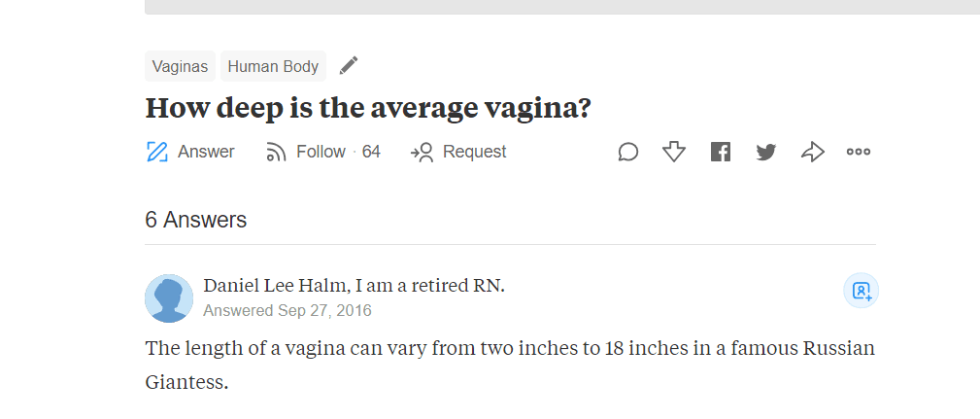
Task: Open Daniel Lee Halm's profile name
Action: (x=276, y=286)
